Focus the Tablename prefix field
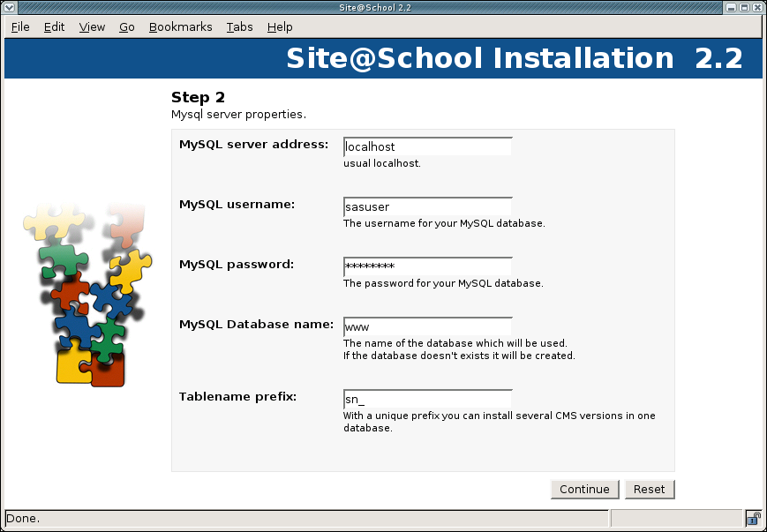767x532 pixels. tap(427, 399)
